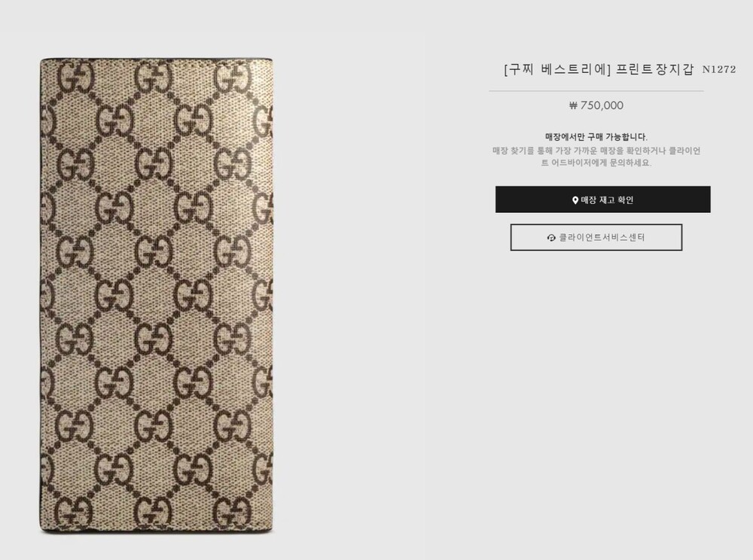Click the 어드바이저에게 문의하세요 text
The height and width of the screenshot is (560, 753).
601,163
